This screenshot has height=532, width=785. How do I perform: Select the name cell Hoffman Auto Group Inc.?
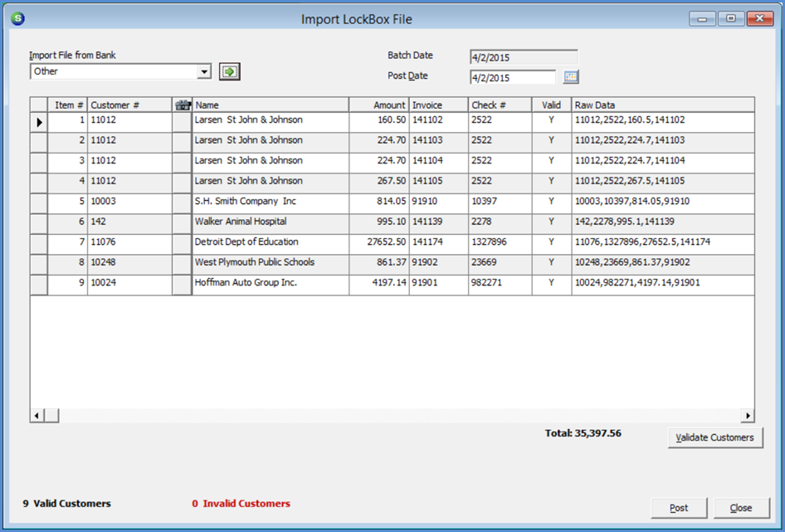pyautogui.click(x=271, y=285)
